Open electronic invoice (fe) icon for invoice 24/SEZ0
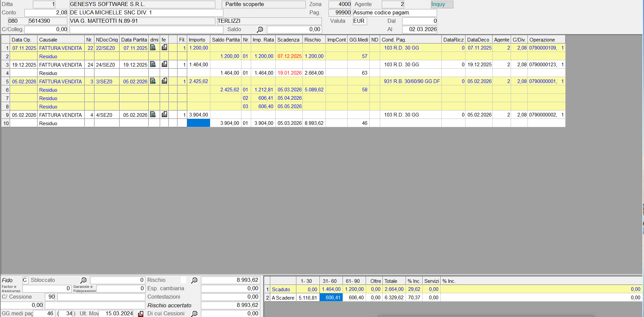The height and width of the screenshot is (317, 644). 164,64
